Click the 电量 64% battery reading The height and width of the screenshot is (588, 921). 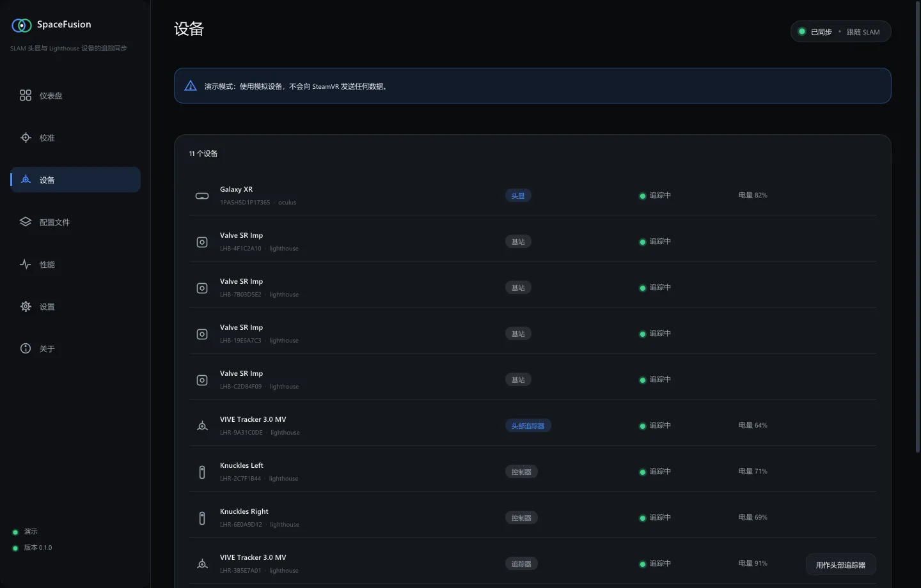click(753, 426)
